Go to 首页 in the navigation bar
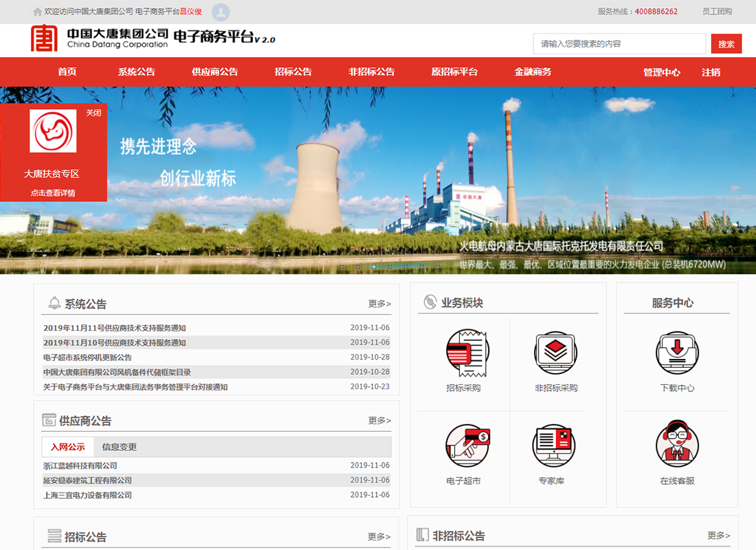Image resolution: width=756 pixels, height=550 pixels. tap(67, 72)
